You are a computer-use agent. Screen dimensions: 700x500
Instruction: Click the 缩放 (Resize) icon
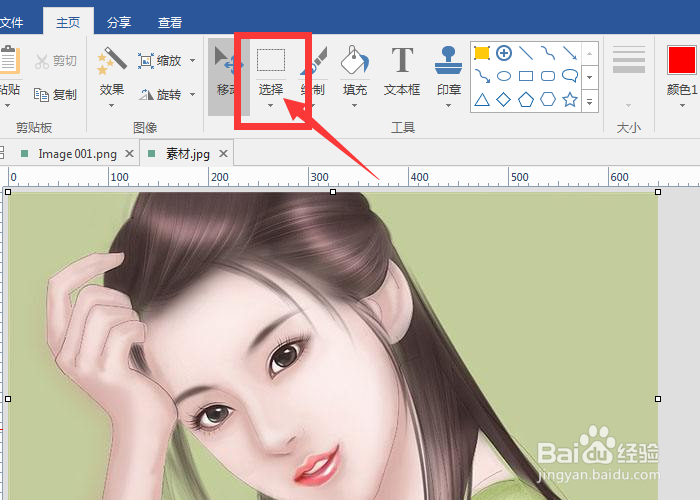click(x=146, y=61)
